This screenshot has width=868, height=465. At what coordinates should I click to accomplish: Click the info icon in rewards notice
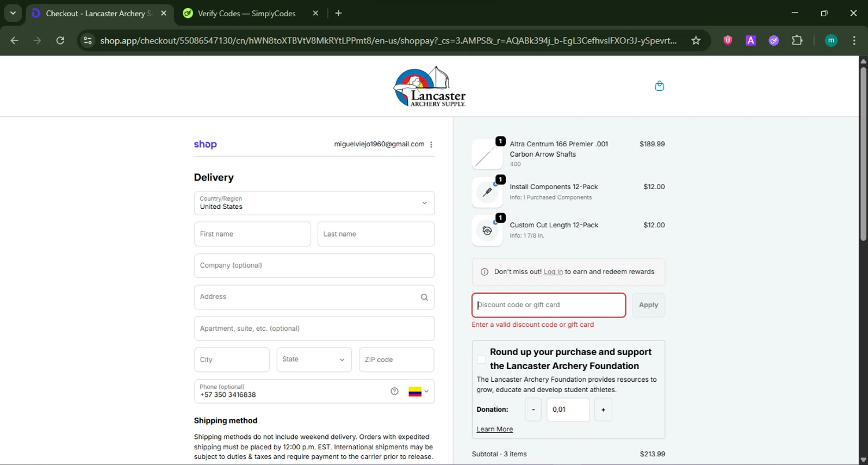pyautogui.click(x=484, y=272)
